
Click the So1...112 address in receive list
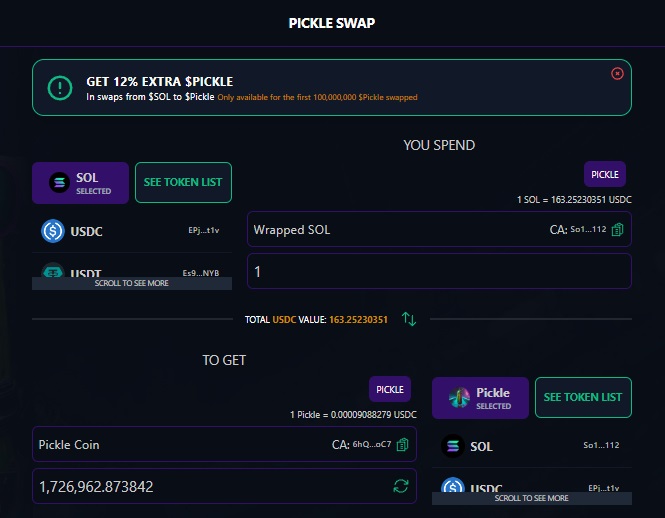[601, 445]
